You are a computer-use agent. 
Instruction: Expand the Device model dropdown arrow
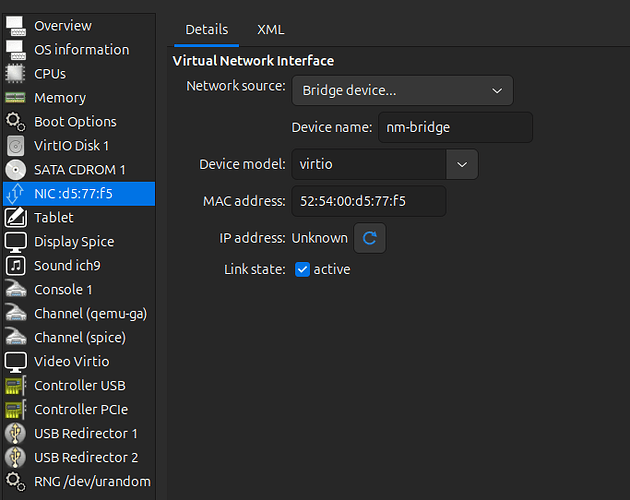coord(462,164)
